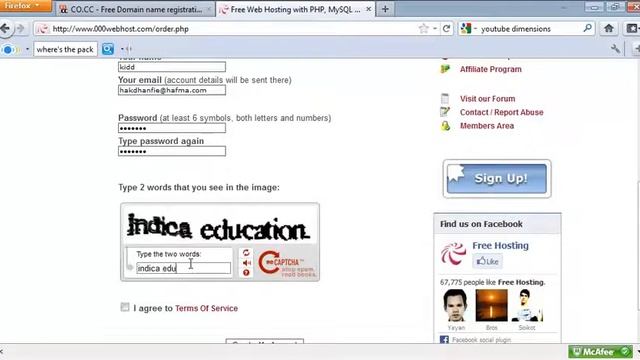Check the I agree to Terms checkbox
Image resolution: width=640 pixels, height=360 pixels.
(x=124, y=307)
